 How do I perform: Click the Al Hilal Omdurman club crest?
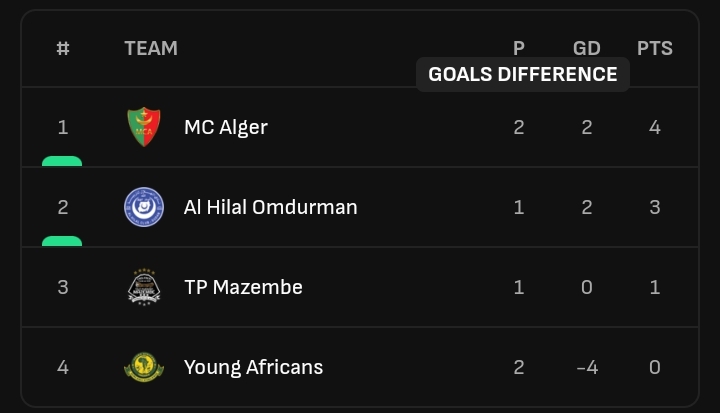click(x=144, y=207)
